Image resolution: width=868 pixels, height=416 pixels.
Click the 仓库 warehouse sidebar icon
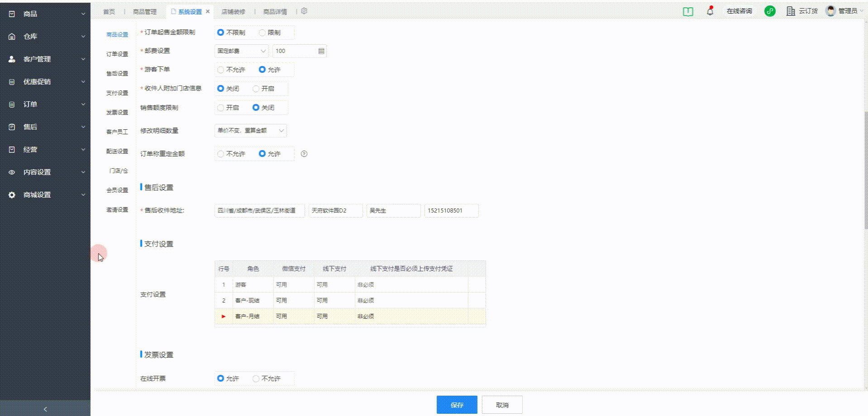coord(12,37)
